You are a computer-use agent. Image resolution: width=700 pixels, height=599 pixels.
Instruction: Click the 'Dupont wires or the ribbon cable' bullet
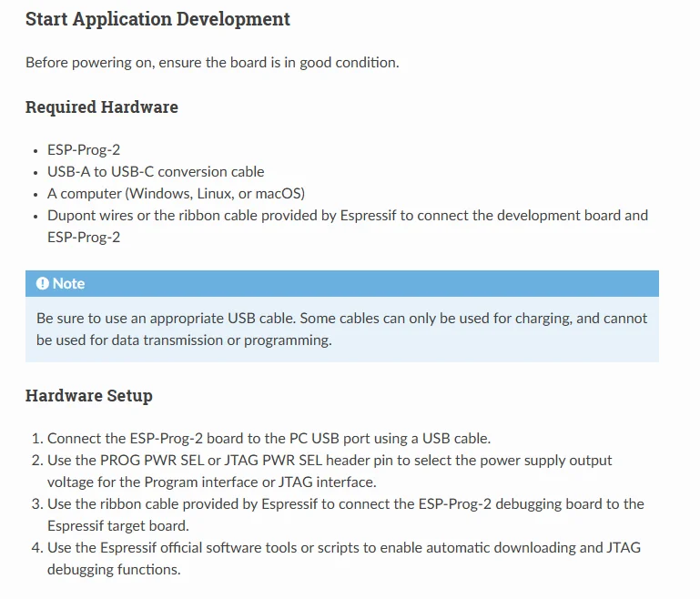click(348, 227)
